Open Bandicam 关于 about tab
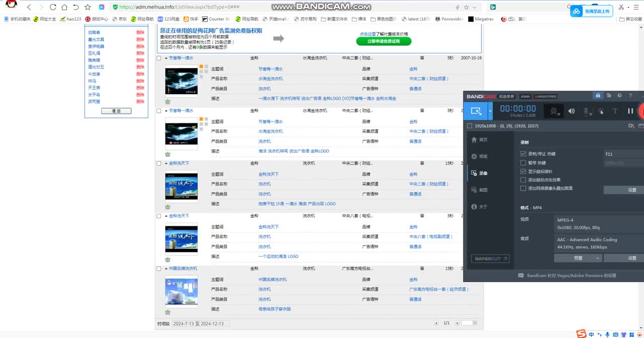644x338 pixels. pos(479,207)
